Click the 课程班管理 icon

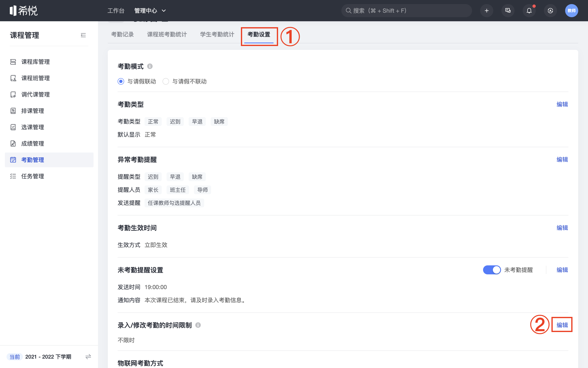click(13, 78)
